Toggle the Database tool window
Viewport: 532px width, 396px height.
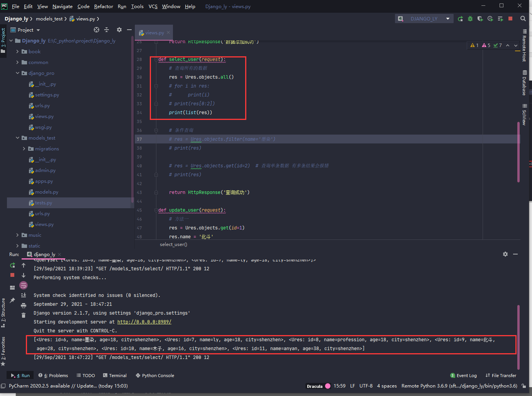524,83
